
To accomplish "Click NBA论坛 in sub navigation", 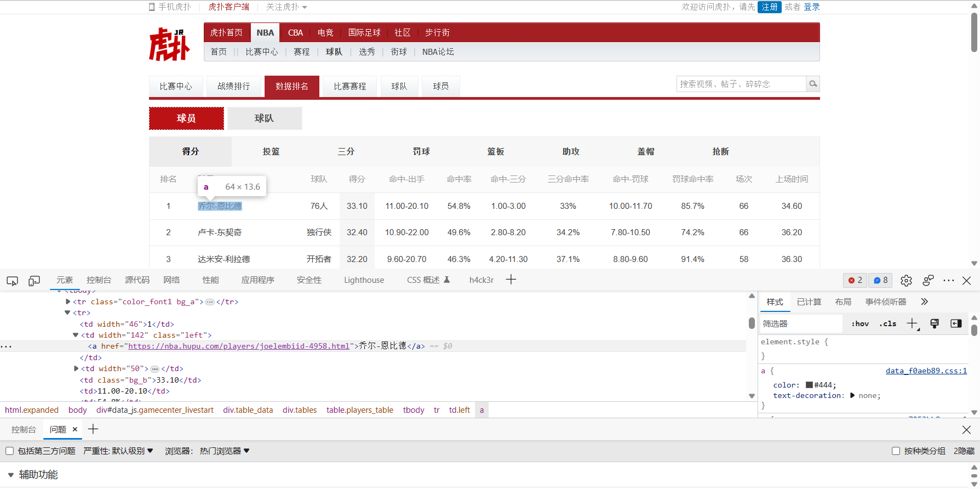I will 438,52.
